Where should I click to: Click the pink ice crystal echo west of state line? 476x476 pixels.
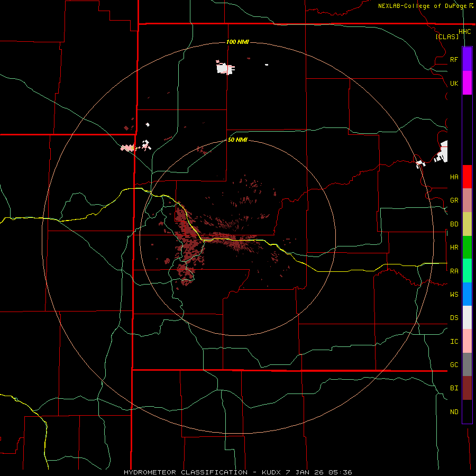(x=127, y=148)
